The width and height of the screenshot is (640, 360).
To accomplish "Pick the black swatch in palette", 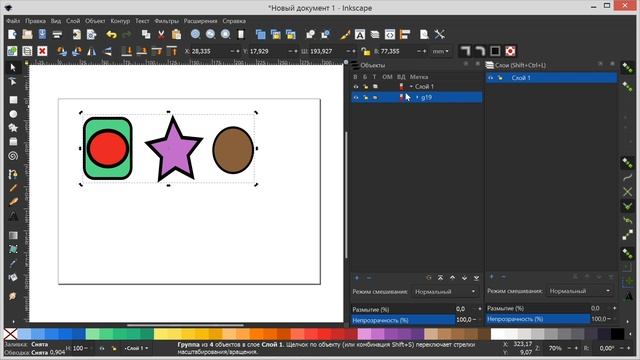I will [x=618, y=334].
